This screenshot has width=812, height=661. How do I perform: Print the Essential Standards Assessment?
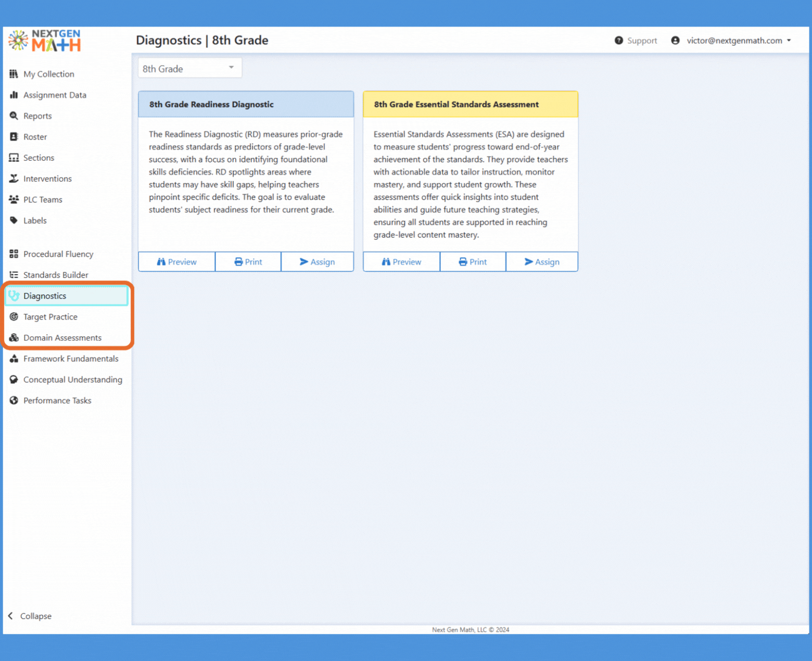tap(473, 262)
